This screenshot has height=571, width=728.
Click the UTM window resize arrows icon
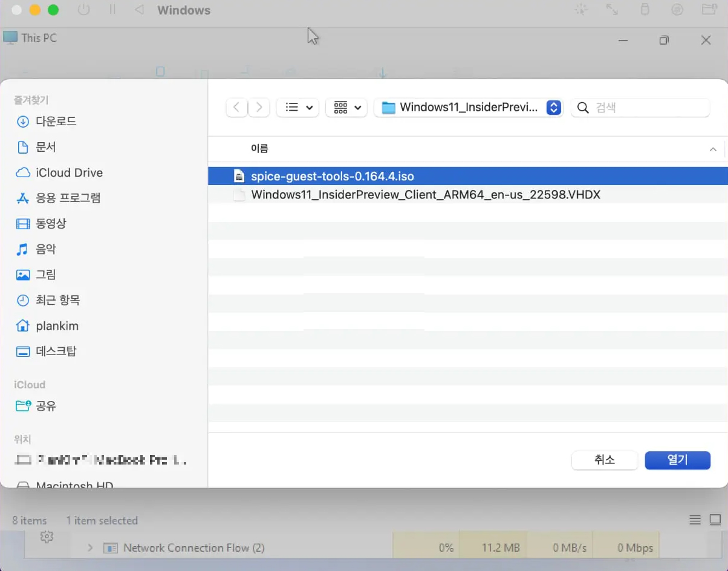tap(613, 10)
